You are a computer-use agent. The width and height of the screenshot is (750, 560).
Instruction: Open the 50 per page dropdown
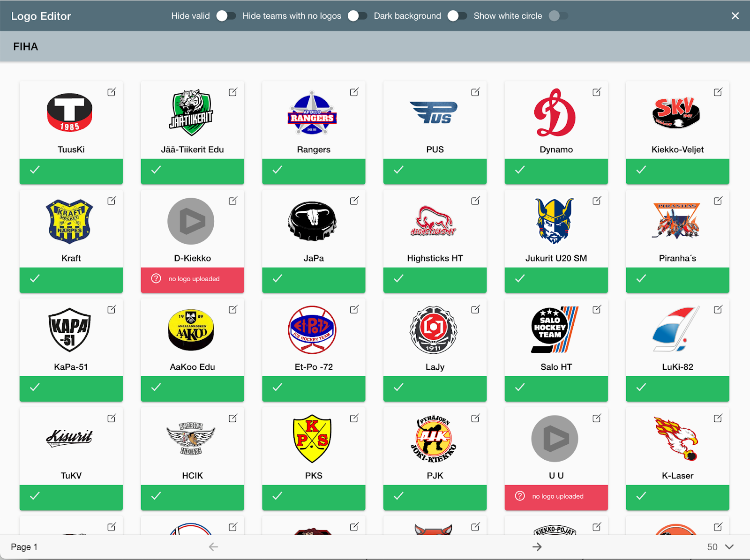click(x=720, y=547)
